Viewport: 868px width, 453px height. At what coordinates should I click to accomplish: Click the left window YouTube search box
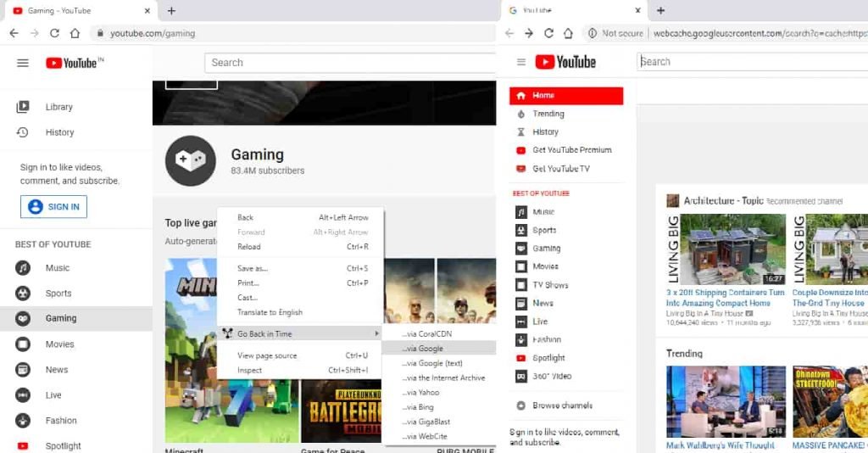350,63
